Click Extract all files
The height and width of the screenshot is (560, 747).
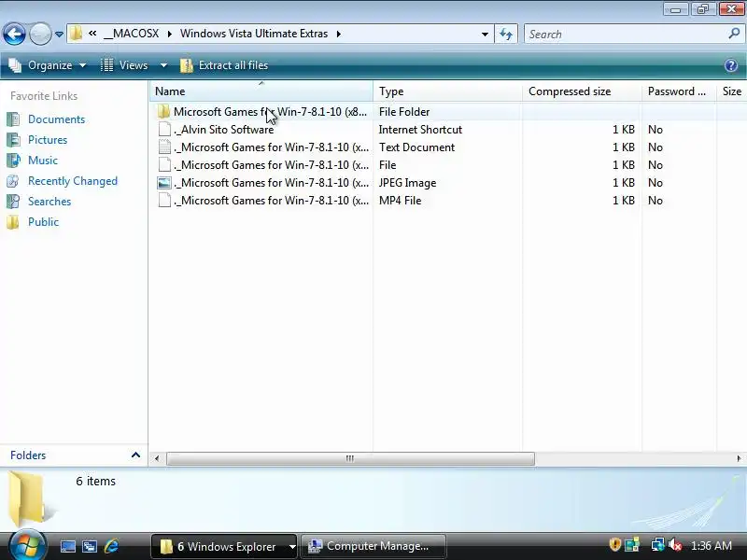pos(224,65)
